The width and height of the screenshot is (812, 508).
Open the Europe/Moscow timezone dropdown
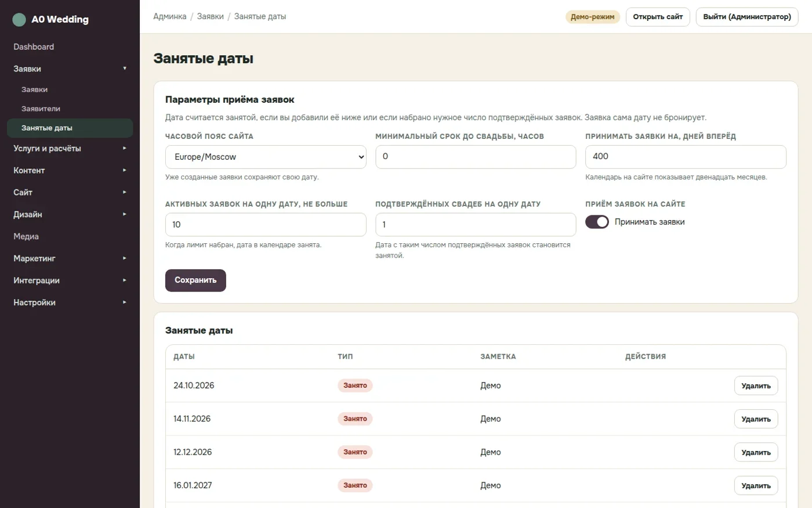point(266,157)
